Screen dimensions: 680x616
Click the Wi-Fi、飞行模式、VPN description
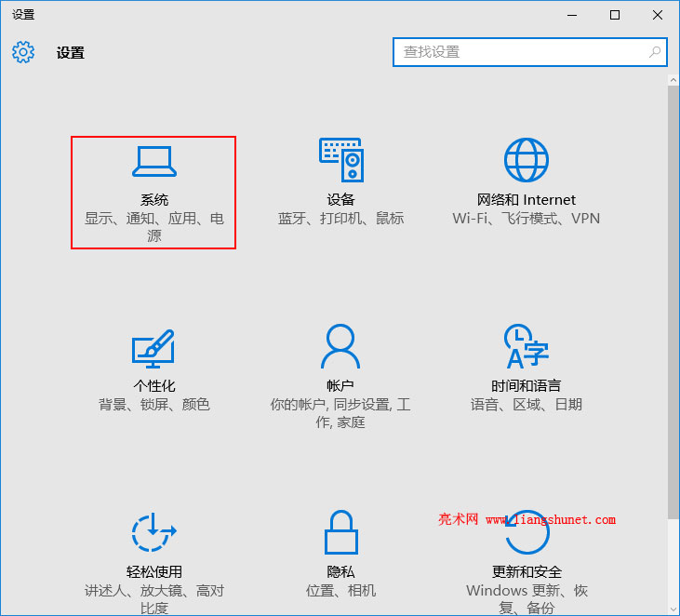pyautogui.click(x=526, y=218)
